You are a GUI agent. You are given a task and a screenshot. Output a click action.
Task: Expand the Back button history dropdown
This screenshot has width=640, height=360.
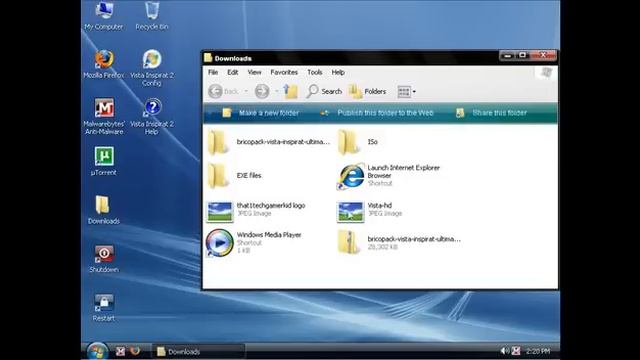pyautogui.click(x=246, y=91)
